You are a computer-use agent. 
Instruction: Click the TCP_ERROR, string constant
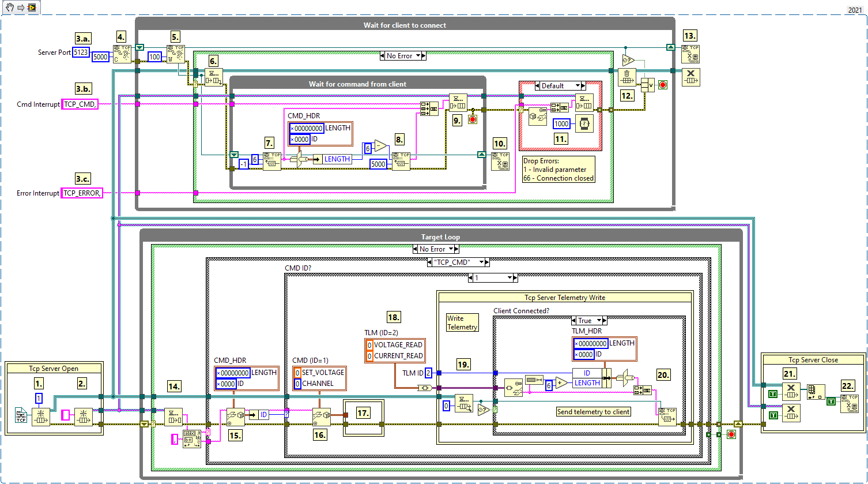(x=82, y=193)
